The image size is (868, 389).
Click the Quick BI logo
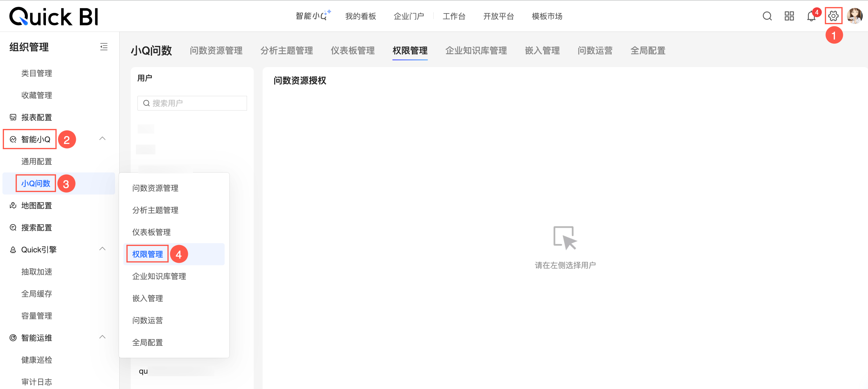click(54, 17)
